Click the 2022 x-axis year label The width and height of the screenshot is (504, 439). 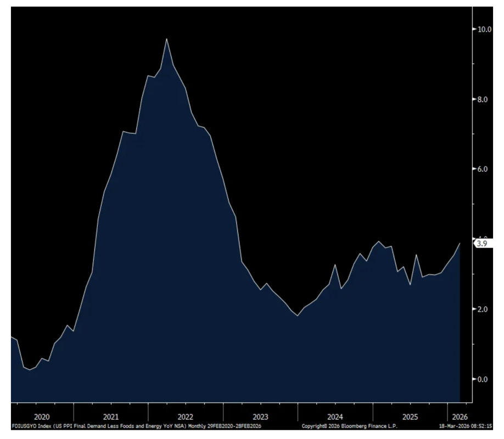coord(186,417)
